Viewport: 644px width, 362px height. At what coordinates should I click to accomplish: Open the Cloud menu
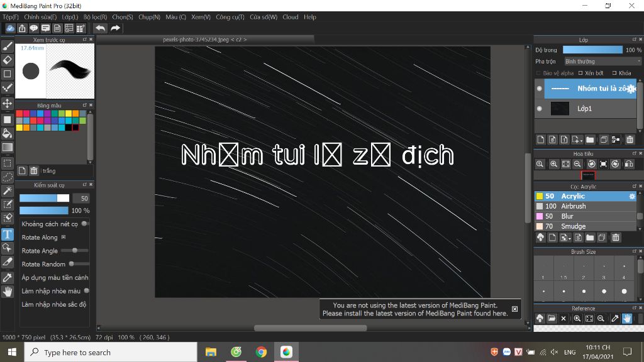[290, 17]
